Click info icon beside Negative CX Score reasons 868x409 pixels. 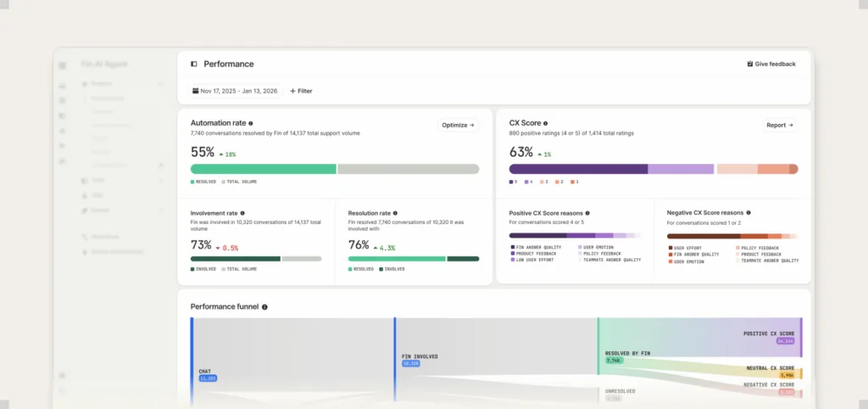pos(748,213)
